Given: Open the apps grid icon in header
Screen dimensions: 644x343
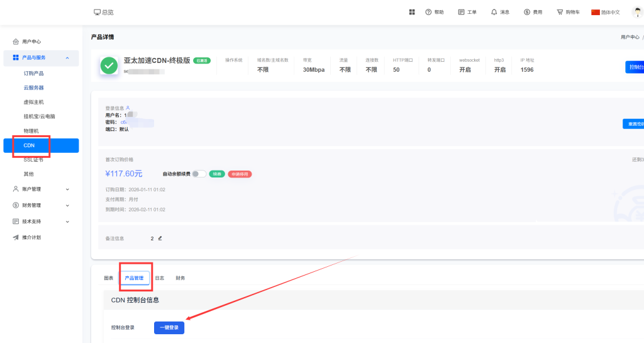Looking at the screenshot, I should pyautogui.click(x=412, y=13).
